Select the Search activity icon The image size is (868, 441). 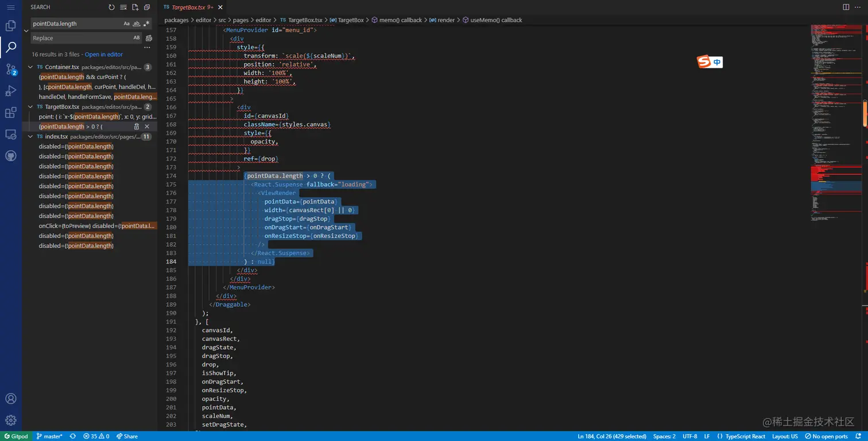pyautogui.click(x=10, y=48)
